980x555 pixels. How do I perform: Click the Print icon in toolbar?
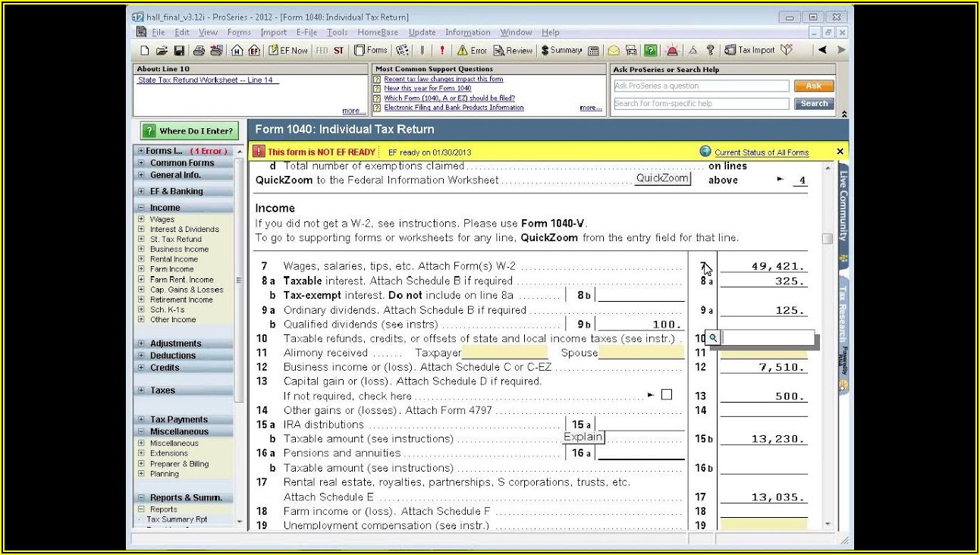(x=199, y=51)
